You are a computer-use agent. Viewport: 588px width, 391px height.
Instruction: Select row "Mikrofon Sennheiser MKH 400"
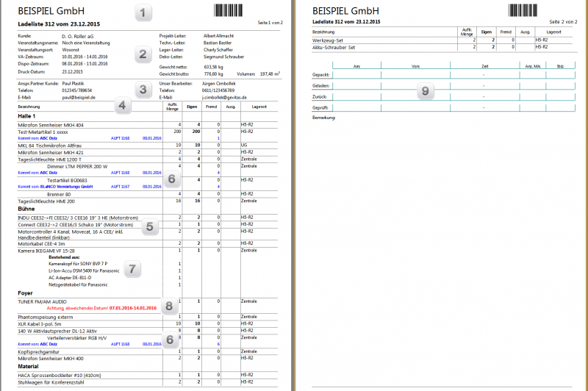coord(148,359)
